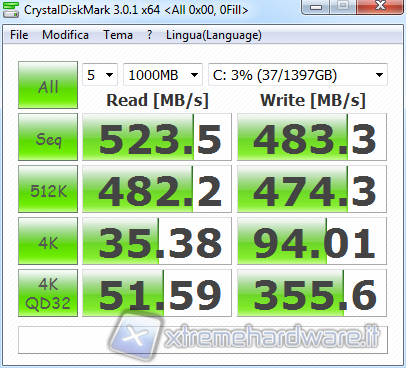Screen dimensions: 406x368
Task: Open the Tema menu
Action: tap(118, 35)
